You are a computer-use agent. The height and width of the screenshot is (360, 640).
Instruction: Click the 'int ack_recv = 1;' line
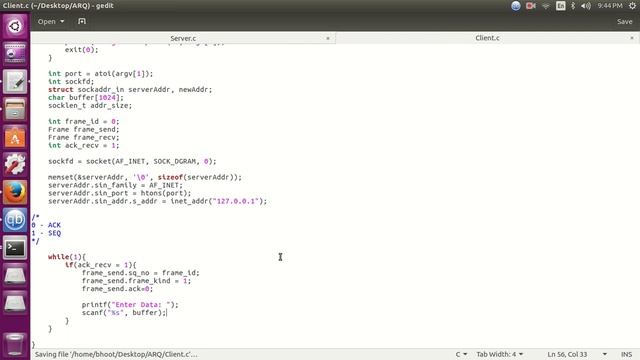84,145
